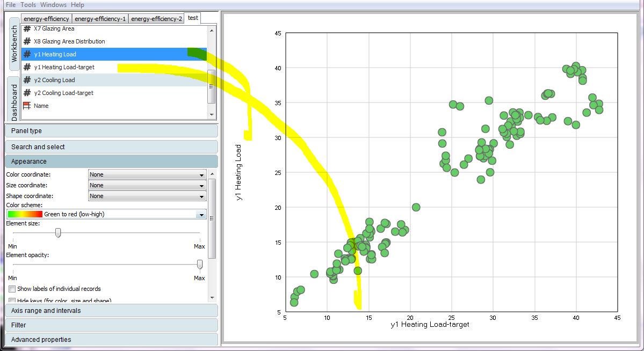The height and width of the screenshot is (351, 644).
Task: Click the hash icon next to y1 Heating Load-target
Action: pyautogui.click(x=27, y=67)
